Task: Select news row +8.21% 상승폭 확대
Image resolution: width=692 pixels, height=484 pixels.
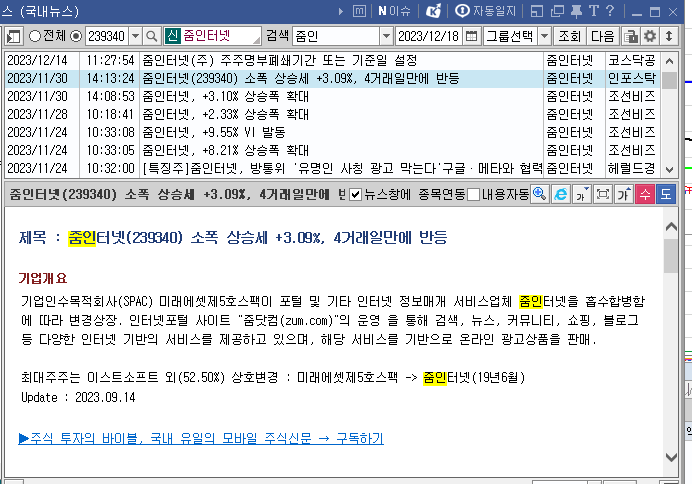Action: [x=333, y=150]
